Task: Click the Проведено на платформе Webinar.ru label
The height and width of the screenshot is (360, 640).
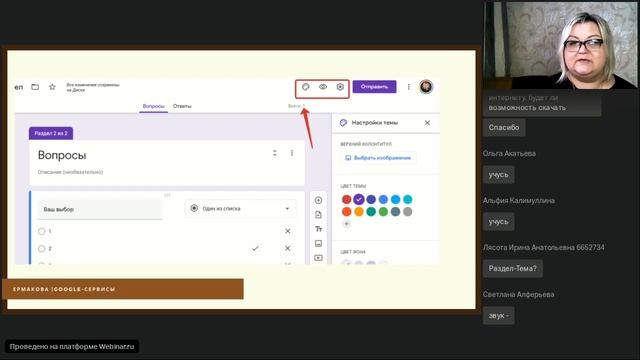Action: coord(72,347)
